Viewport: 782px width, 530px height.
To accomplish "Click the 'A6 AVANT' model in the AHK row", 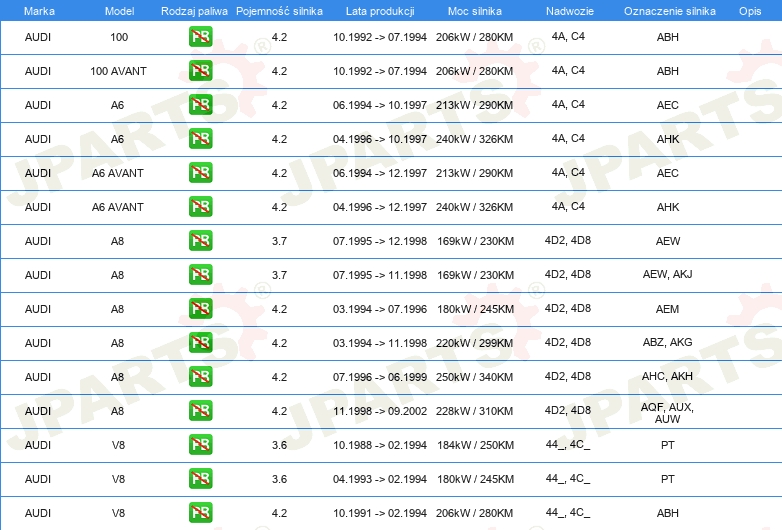I will [118, 207].
